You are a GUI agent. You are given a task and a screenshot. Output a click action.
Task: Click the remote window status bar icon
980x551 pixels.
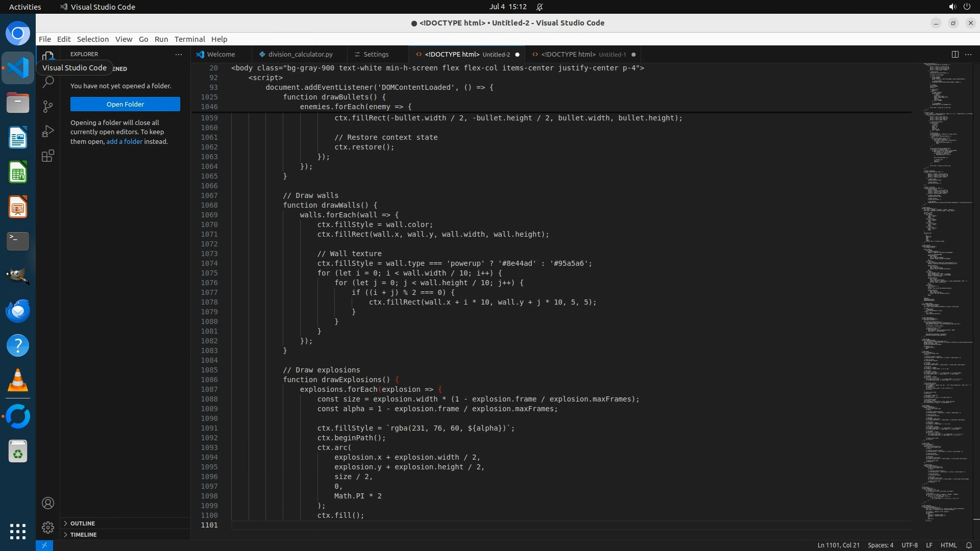pyautogui.click(x=44, y=545)
